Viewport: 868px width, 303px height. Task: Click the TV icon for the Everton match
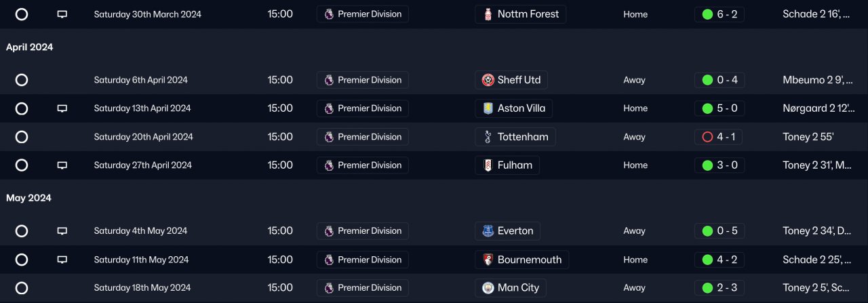62,231
